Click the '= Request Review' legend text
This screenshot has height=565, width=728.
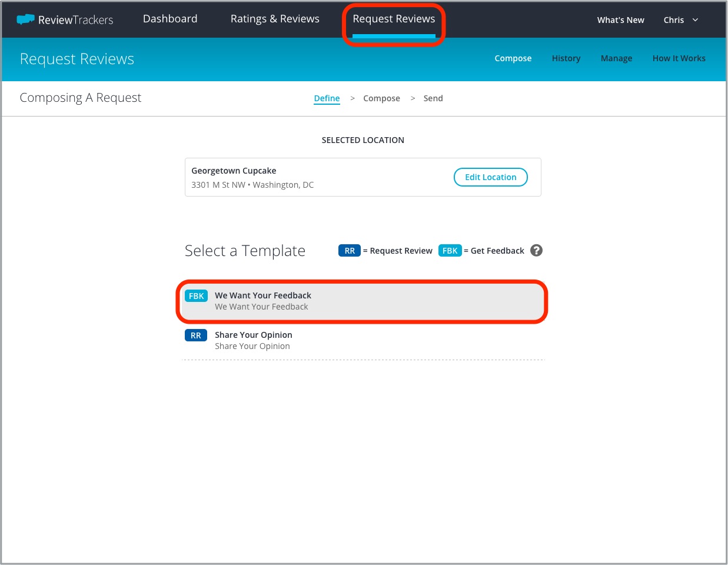(398, 251)
